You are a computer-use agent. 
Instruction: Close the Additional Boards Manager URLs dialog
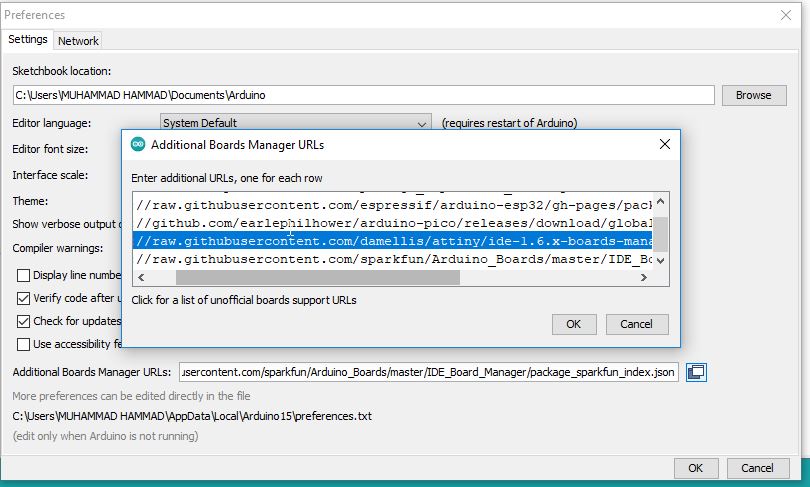665,145
